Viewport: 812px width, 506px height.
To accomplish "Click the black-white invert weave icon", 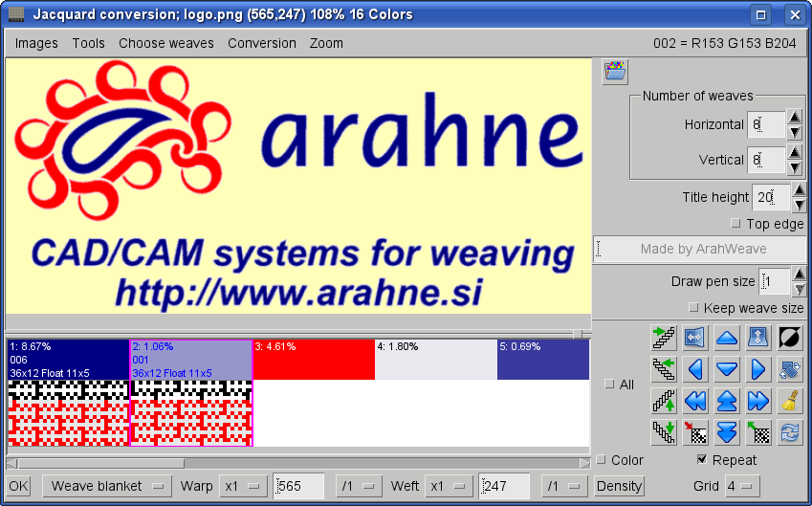I will click(x=790, y=338).
